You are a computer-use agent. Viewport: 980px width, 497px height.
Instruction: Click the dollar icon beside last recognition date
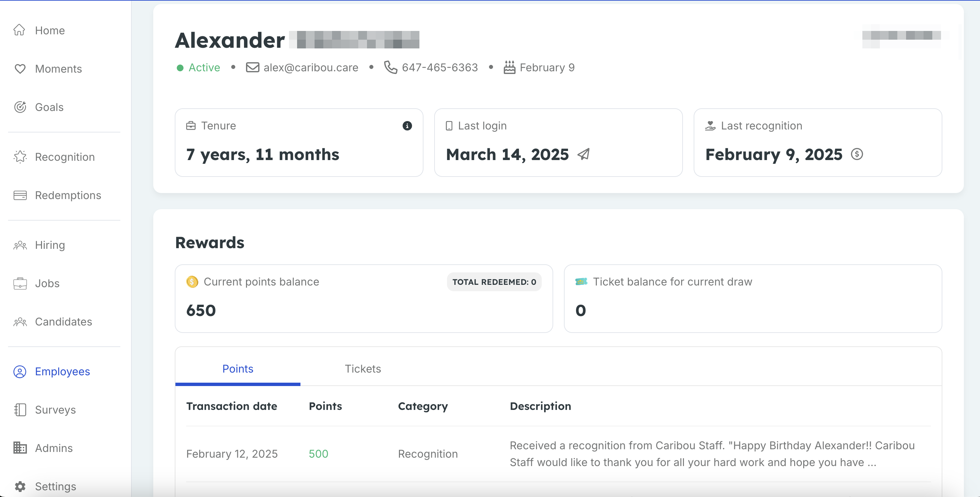tap(857, 154)
